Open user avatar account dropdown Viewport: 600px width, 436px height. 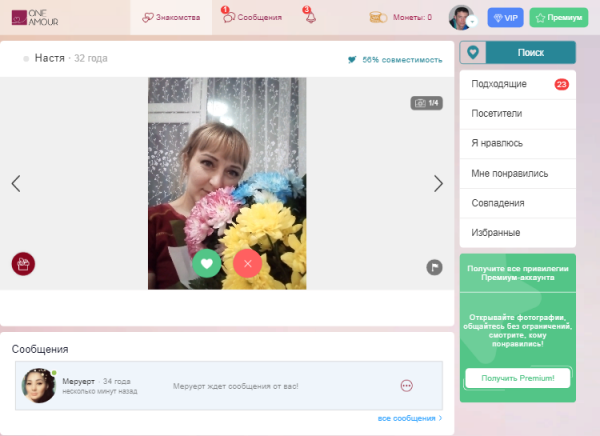tap(462, 17)
